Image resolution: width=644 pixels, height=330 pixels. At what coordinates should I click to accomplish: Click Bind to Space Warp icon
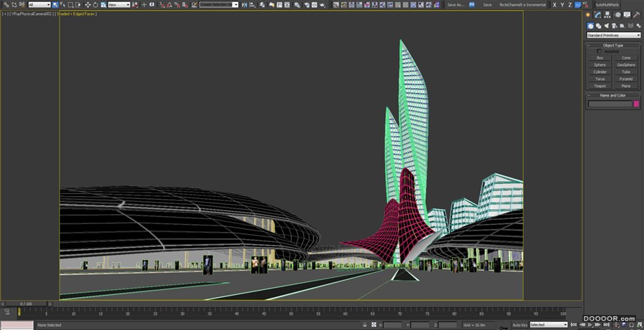coord(21,5)
